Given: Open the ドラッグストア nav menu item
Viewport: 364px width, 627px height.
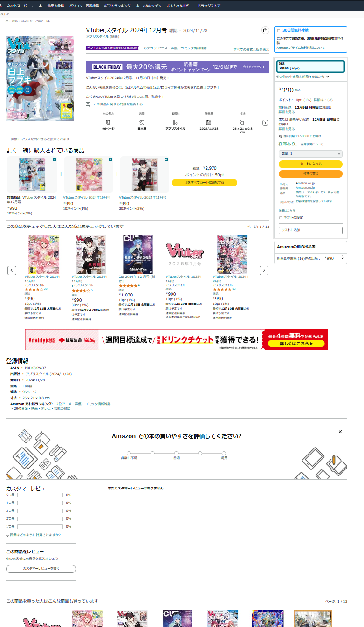Looking at the screenshot, I should [x=209, y=6].
